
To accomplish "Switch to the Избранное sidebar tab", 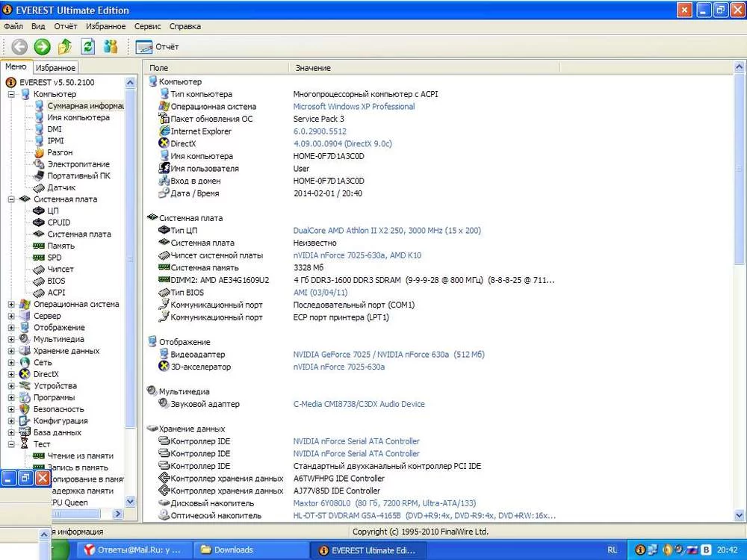I will (x=55, y=68).
